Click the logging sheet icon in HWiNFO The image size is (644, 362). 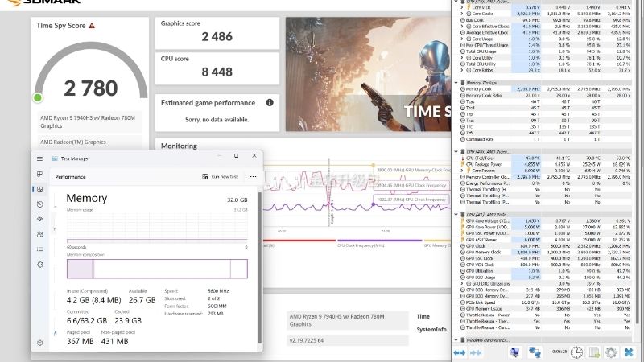594,352
